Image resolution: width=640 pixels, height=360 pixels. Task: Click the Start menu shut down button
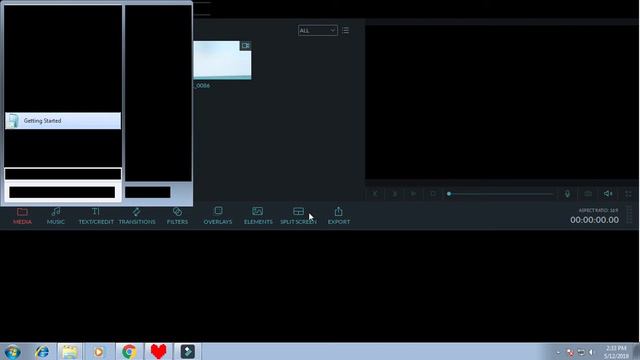tap(148, 192)
